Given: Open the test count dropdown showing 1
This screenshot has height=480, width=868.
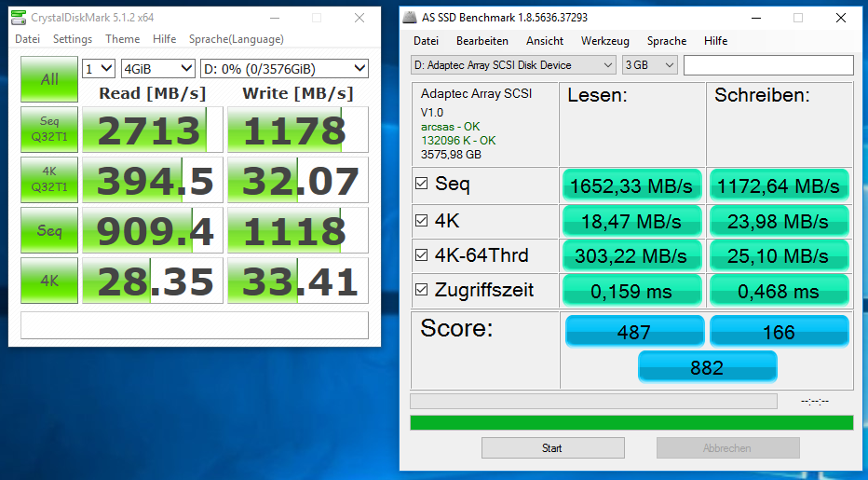Looking at the screenshot, I should pos(99,69).
